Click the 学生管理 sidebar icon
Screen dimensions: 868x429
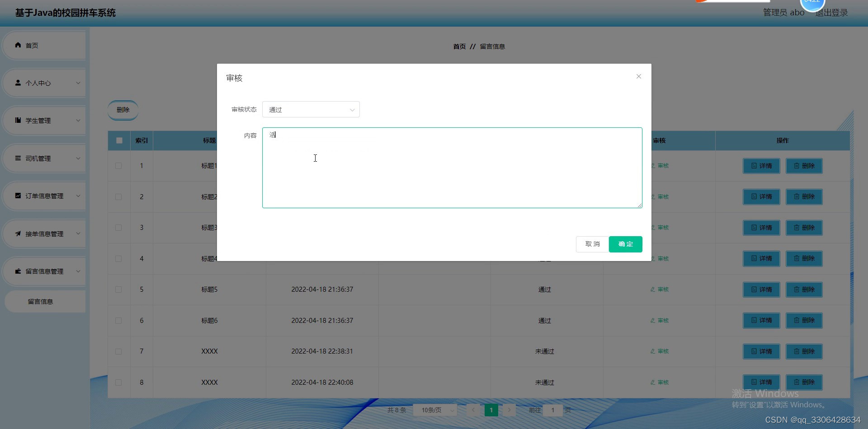(18, 120)
